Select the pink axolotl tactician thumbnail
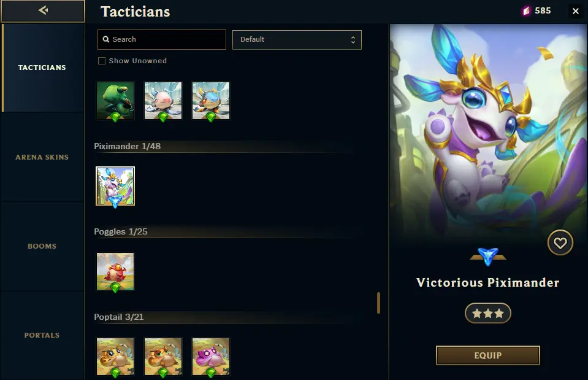The height and width of the screenshot is (380, 588). point(163,101)
